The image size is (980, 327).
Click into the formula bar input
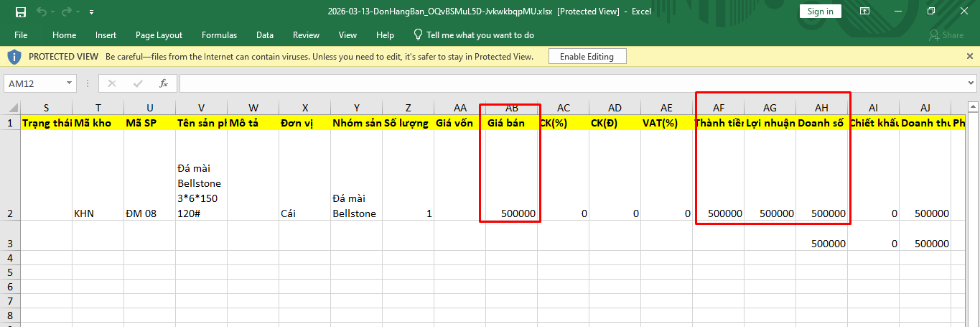(567, 83)
